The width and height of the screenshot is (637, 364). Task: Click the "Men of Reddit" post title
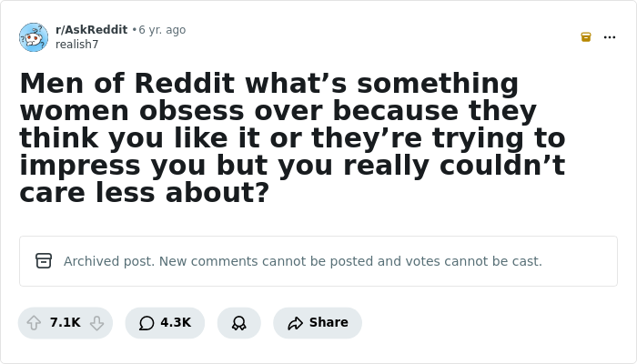[x=268, y=84]
